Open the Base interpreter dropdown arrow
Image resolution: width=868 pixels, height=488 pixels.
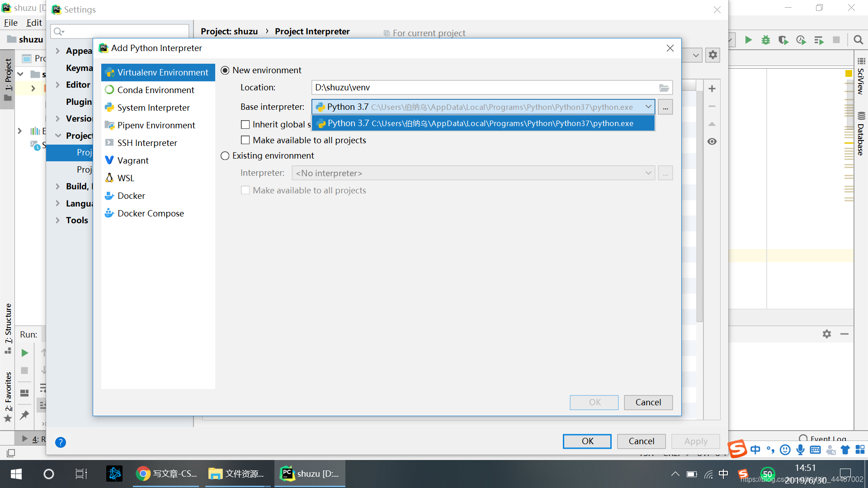click(648, 107)
